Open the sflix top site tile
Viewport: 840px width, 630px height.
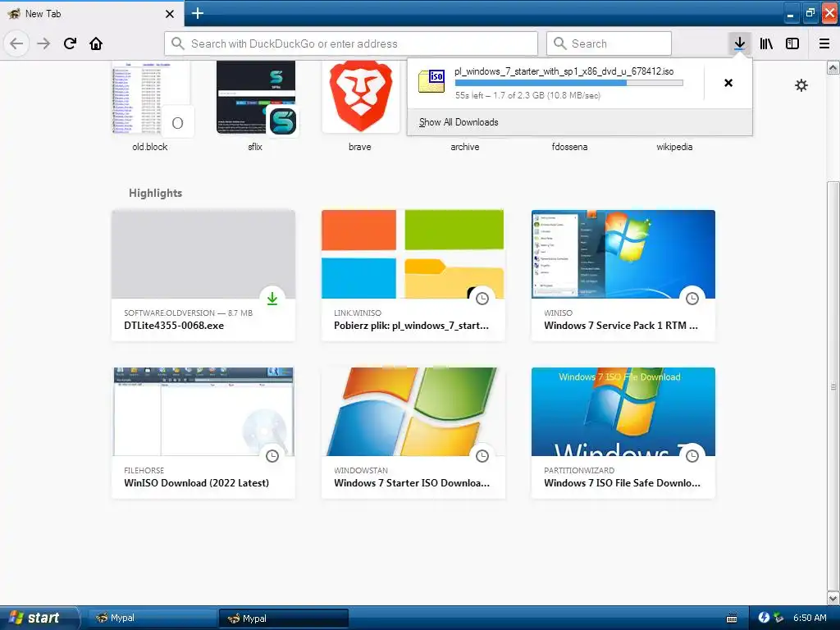click(x=256, y=97)
